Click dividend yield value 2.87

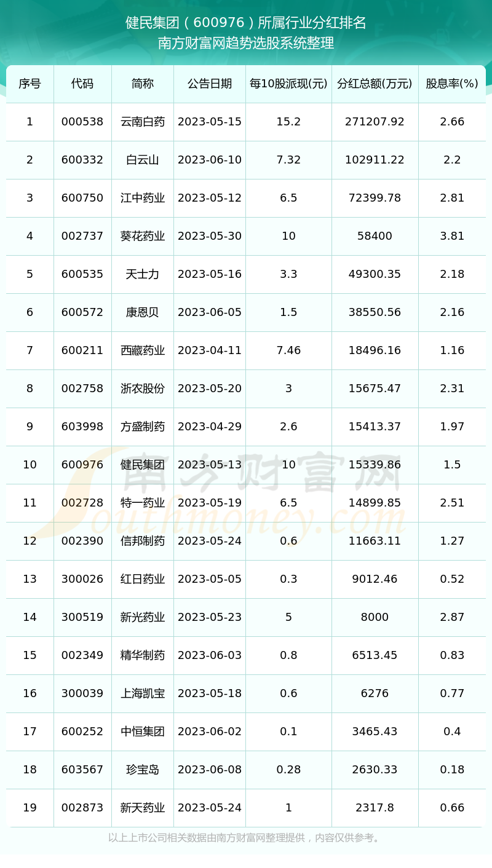pos(452,617)
